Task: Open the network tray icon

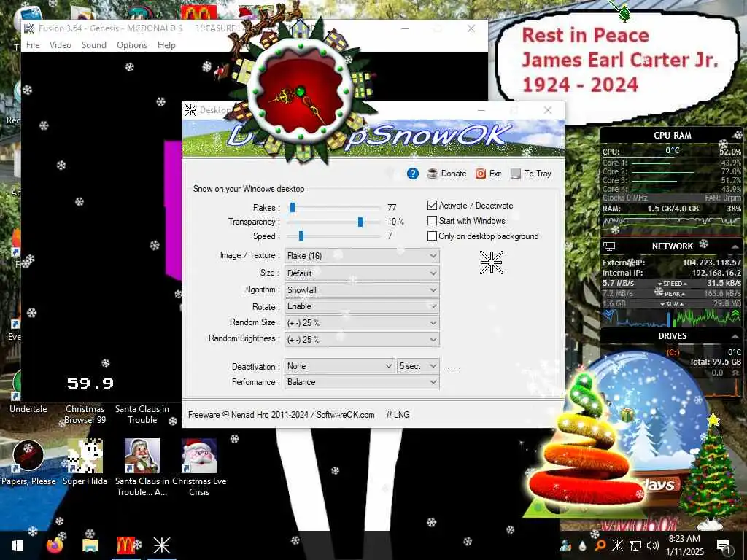Action: 635,545
